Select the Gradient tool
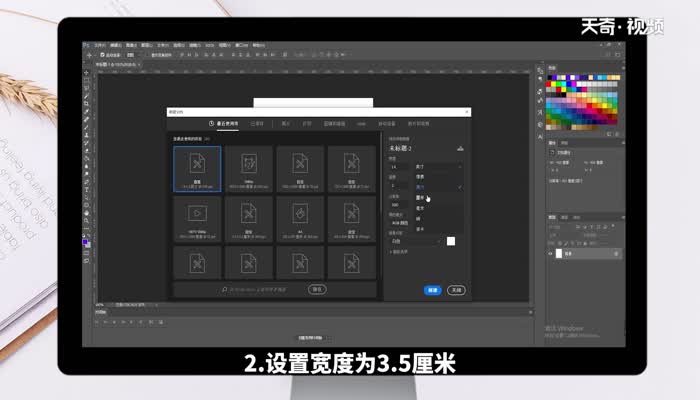Screen dimensions: 700x400 86,158
